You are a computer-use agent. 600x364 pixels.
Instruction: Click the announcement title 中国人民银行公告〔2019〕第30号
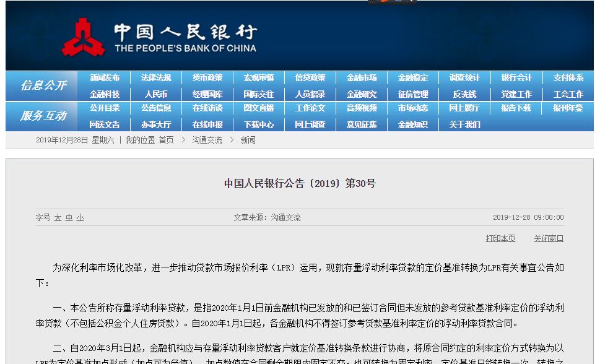point(300,184)
